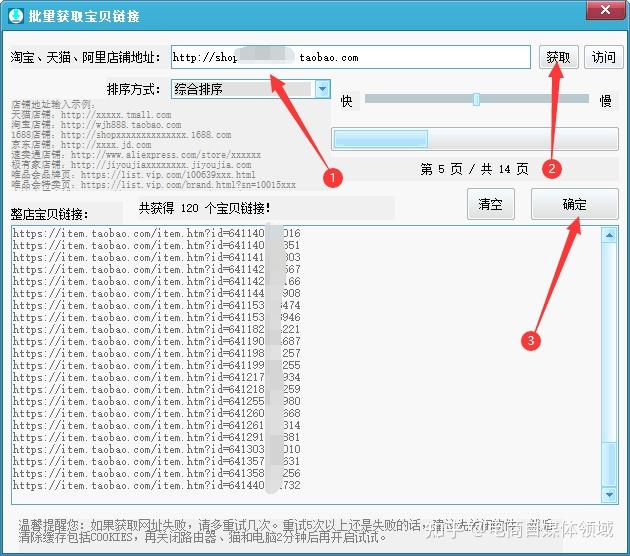
Task: Open the 排序方式 dropdown arrow
Action: click(x=322, y=89)
